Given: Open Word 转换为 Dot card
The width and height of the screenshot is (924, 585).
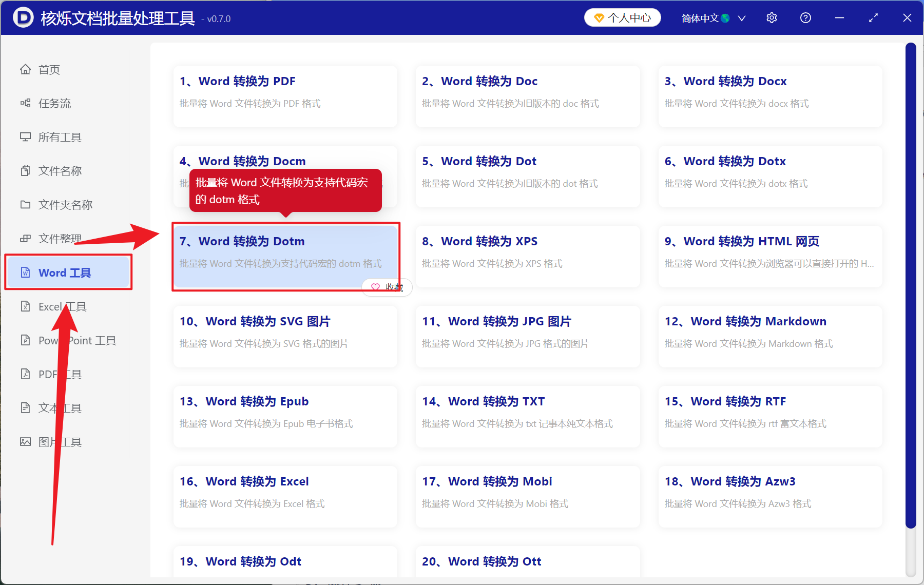Looking at the screenshot, I should 528,177.
